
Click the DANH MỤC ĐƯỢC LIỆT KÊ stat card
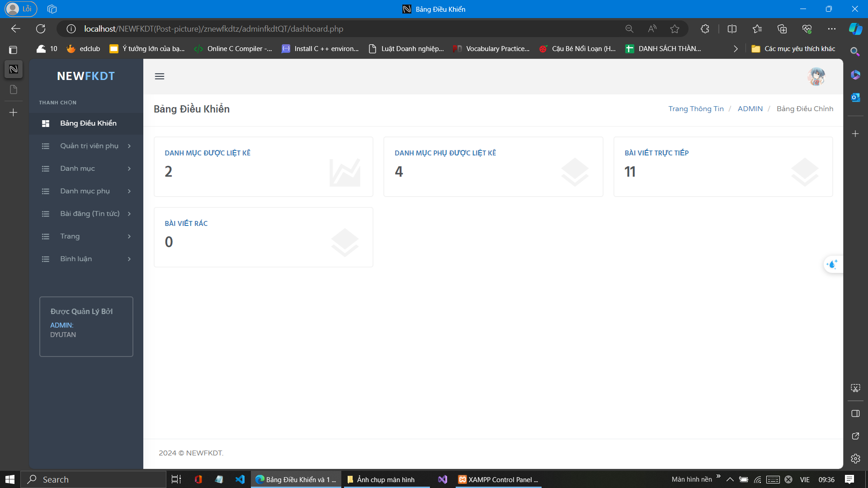[x=263, y=166]
